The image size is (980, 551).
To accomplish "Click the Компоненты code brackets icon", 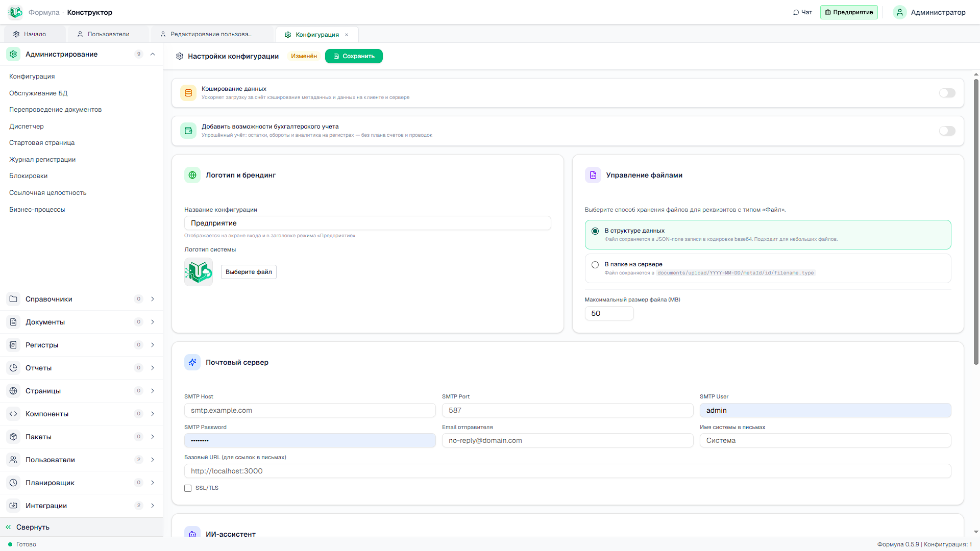I will pos(14,414).
